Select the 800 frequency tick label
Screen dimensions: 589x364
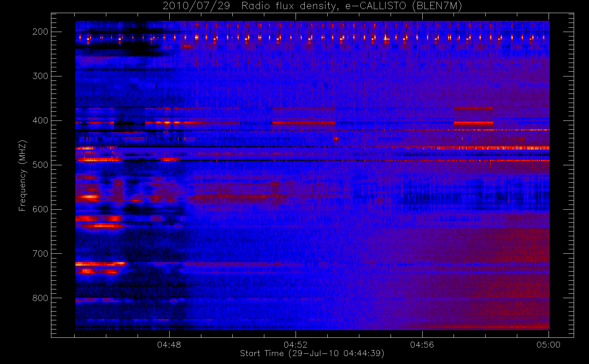pos(40,298)
